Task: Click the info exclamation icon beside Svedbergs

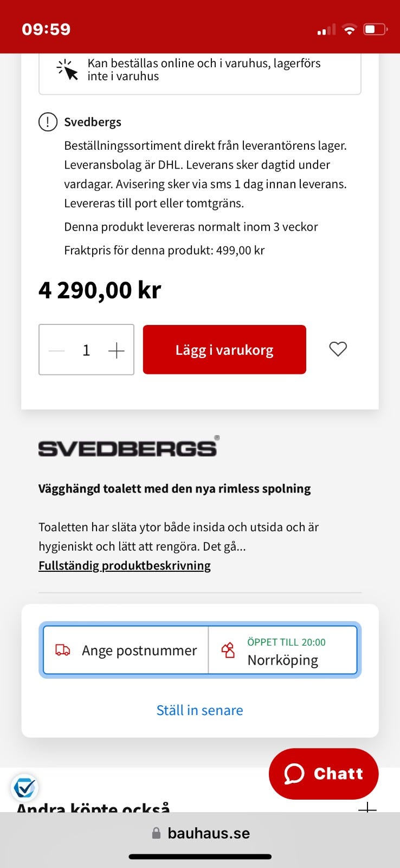Action: (48, 122)
